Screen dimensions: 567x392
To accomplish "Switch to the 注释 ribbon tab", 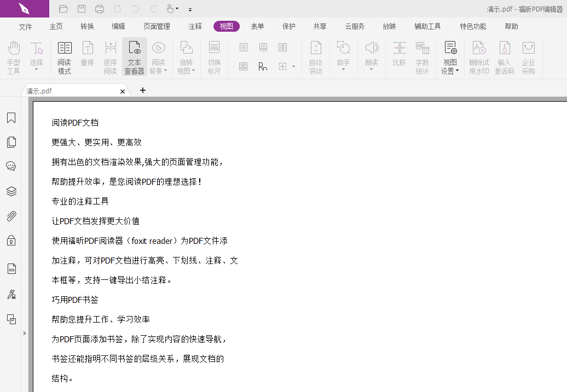I will point(195,26).
